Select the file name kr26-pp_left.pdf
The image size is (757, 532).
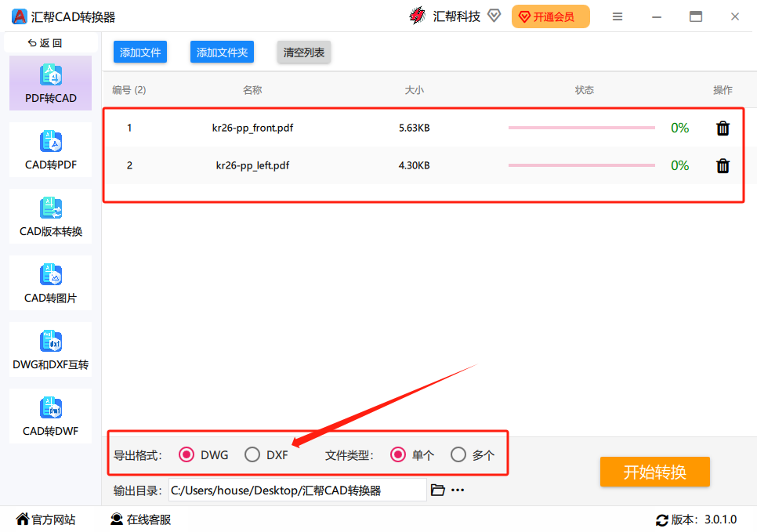pyautogui.click(x=252, y=165)
